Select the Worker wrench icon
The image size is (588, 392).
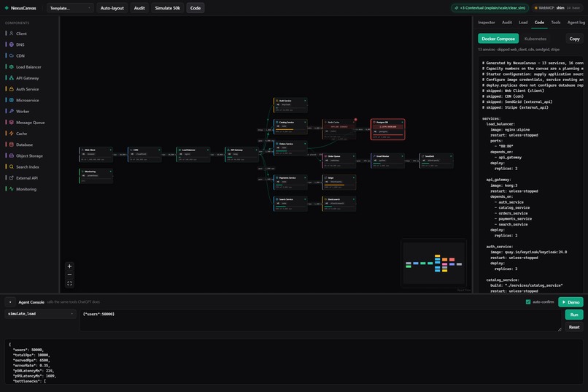pyautogui.click(x=11, y=111)
